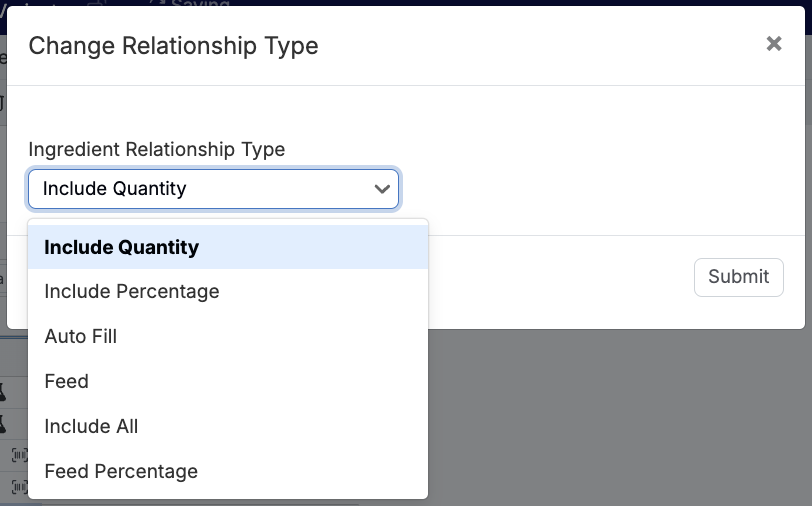Click the partially hidden icon left of Saving
This screenshot has width=812, height=506.
point(157,3)
